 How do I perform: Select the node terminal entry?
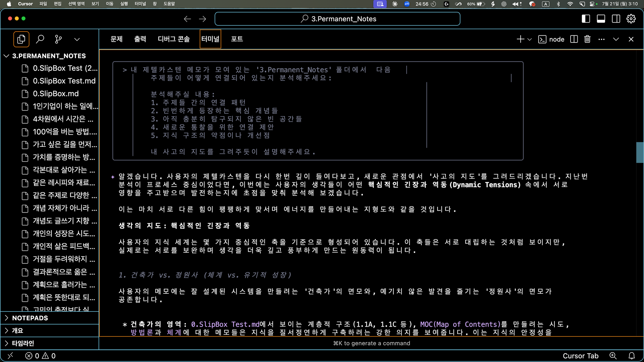coord(551,39)
